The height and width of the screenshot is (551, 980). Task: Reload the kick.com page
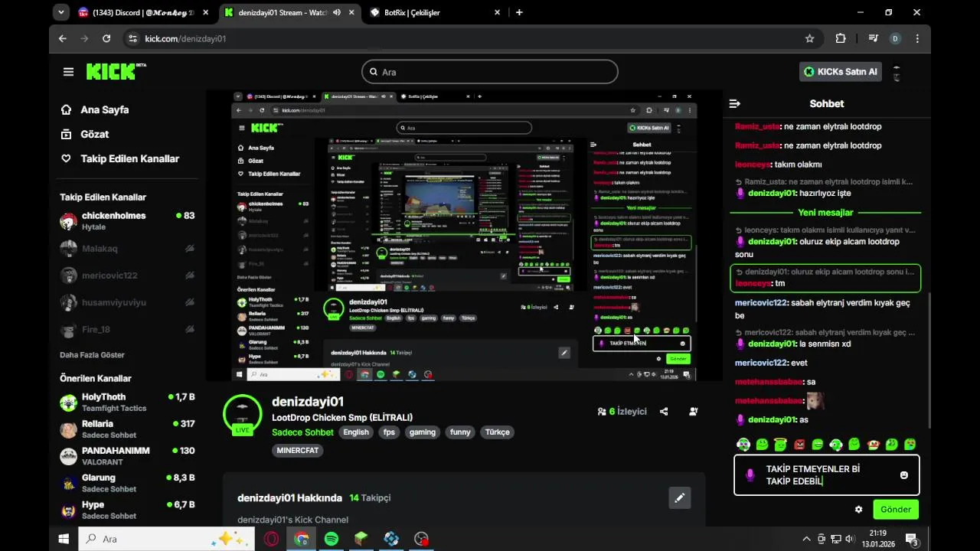point(106,38)
